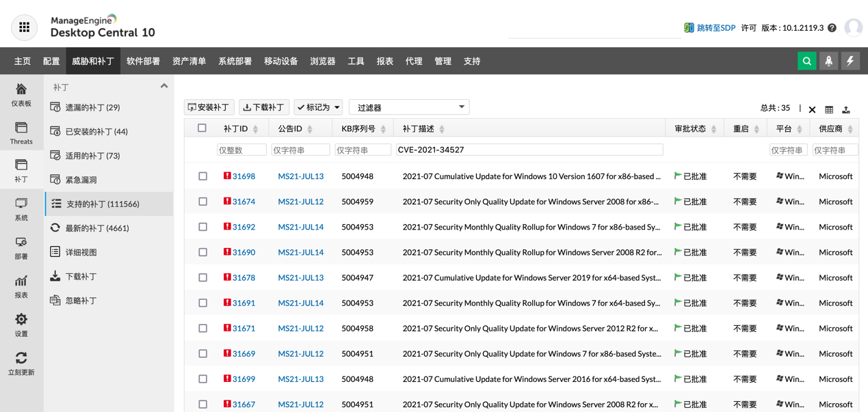This screenshot has width=868, height=412.
Task: Check the box for patch 31698
Action: point(203,176)
